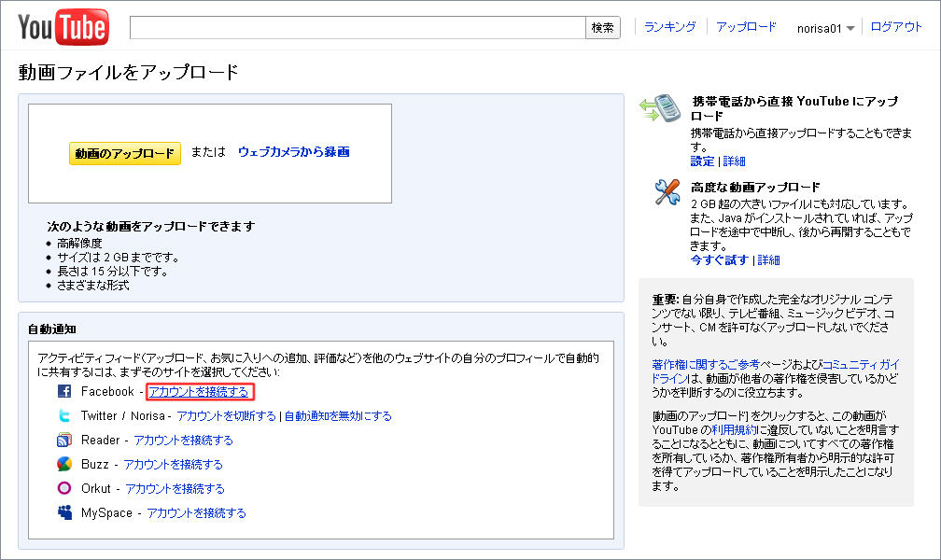Click 設定 under mobile upload
Image resolution: width=941 pixels, height=560 pixels.
coord(702,161)
